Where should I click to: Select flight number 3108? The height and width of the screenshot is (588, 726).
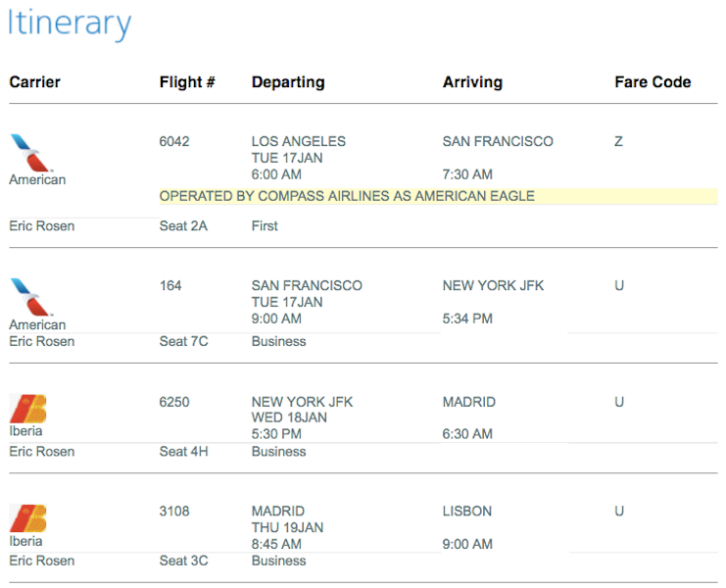174,512
